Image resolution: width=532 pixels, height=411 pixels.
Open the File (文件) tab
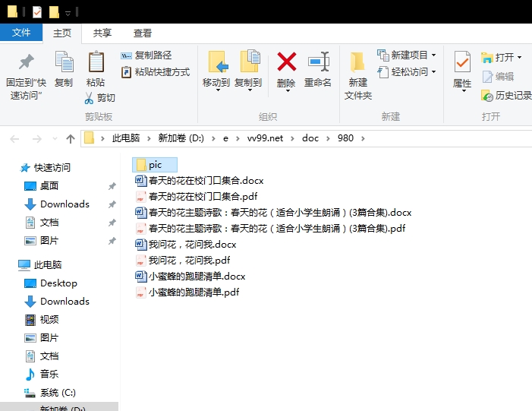tap(21, 33)
